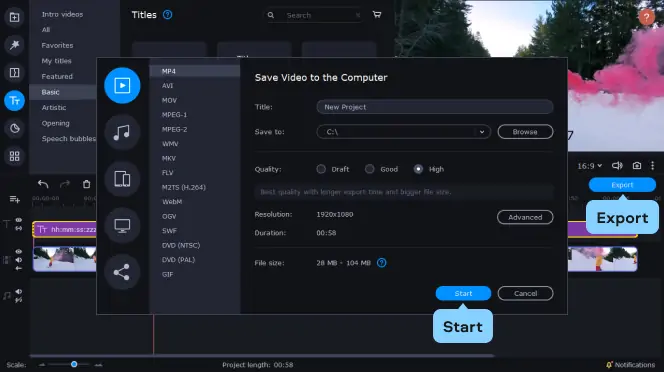Open the filters magic wand sidebar icon
Screen dimensions: 664x372
(14, 45)
